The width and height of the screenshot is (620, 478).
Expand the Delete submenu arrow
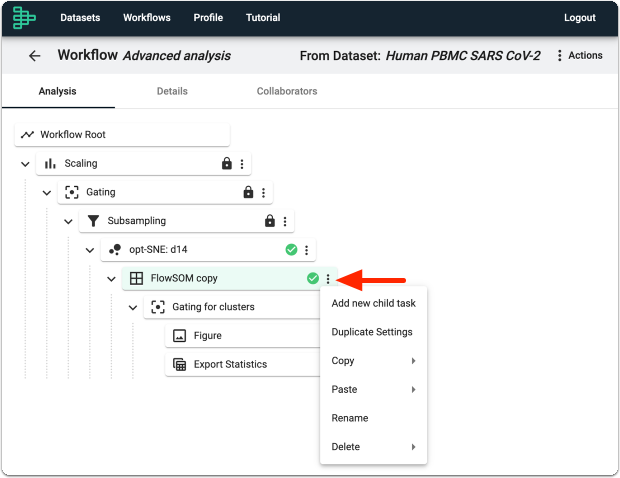pyautogui.click(x=413, y=447)
